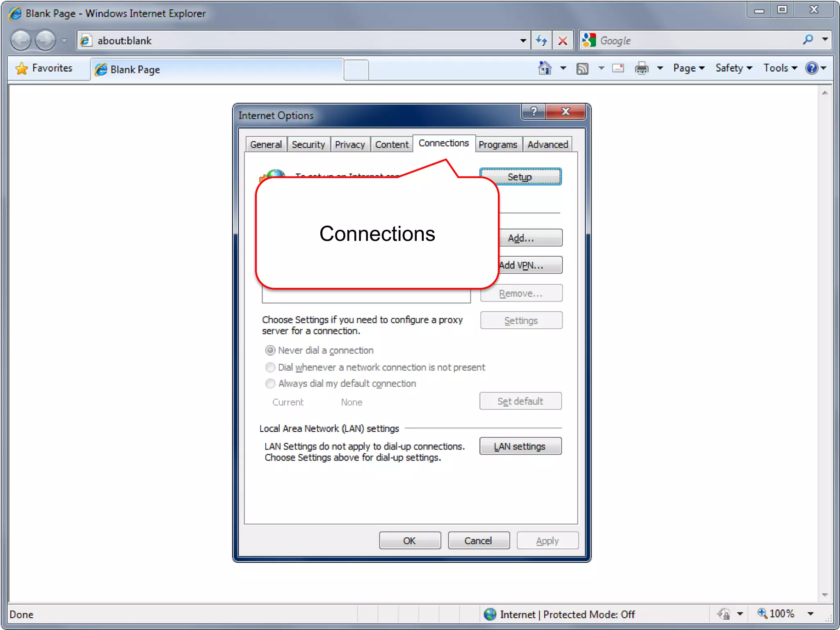Click the status bar security lock icon

click(724, 614)
